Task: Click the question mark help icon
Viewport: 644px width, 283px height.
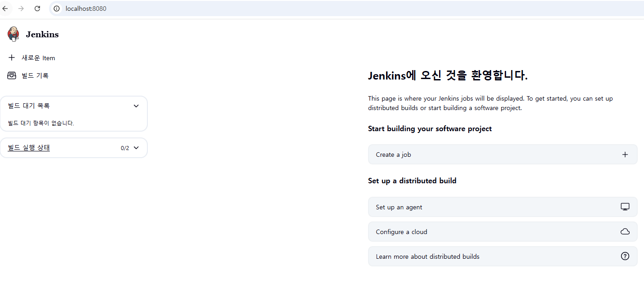Action: click(x=625, y=256)
